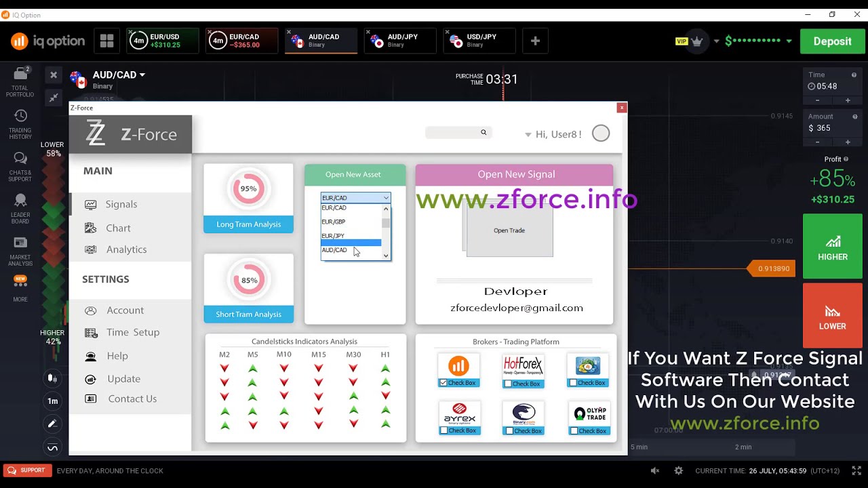The width and height of the screenshot is (868, 488).
Task: Mute sound in the status bar
Action: 654,470
